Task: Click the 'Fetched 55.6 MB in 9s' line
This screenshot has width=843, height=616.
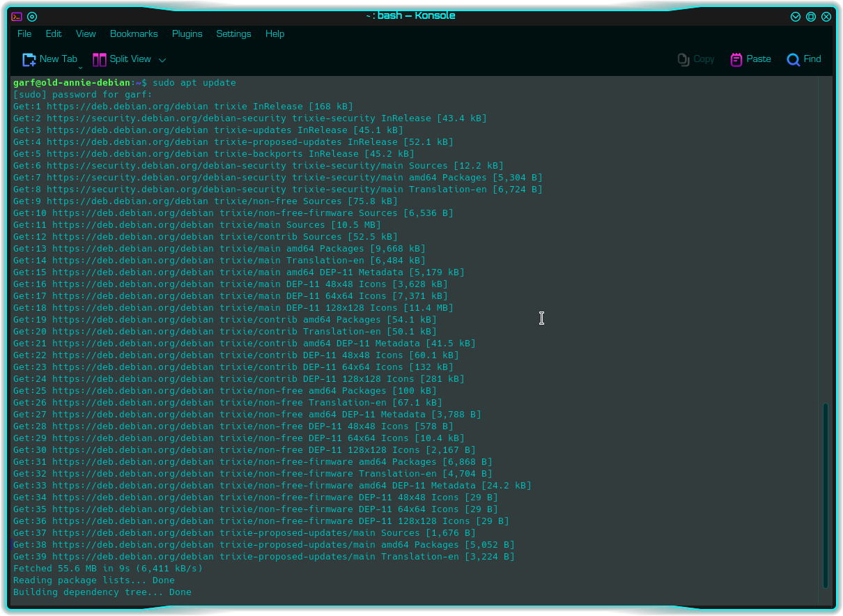Action: [x=108, y=569]
